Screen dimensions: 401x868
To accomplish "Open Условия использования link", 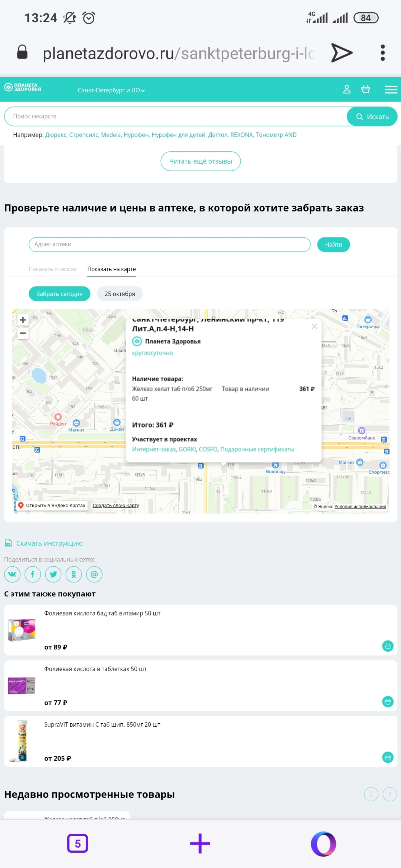I will tap(360, 506).
